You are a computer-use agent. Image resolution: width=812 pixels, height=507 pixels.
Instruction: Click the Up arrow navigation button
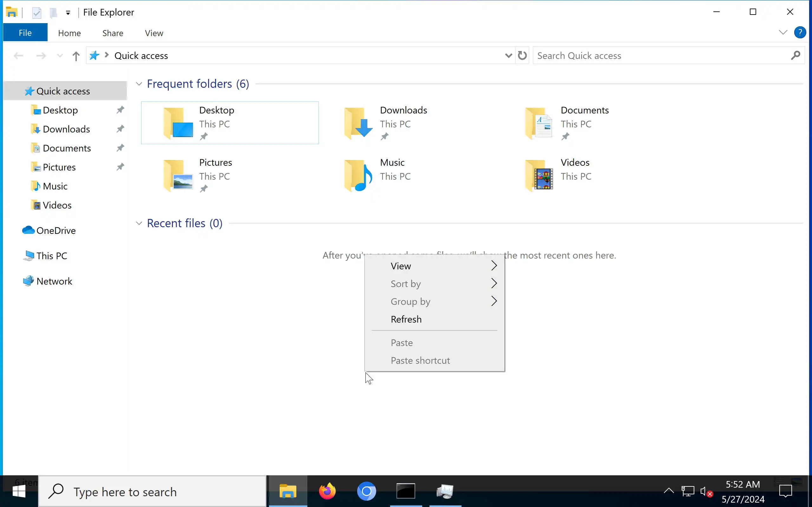[76, 56]
